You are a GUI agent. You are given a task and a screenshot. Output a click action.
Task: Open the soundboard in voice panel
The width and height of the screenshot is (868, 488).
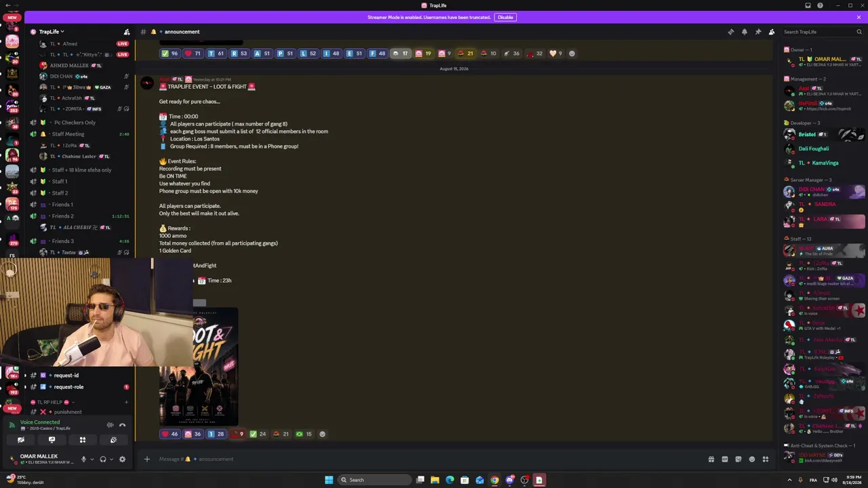pyautogui.click(x=113, y=440)
